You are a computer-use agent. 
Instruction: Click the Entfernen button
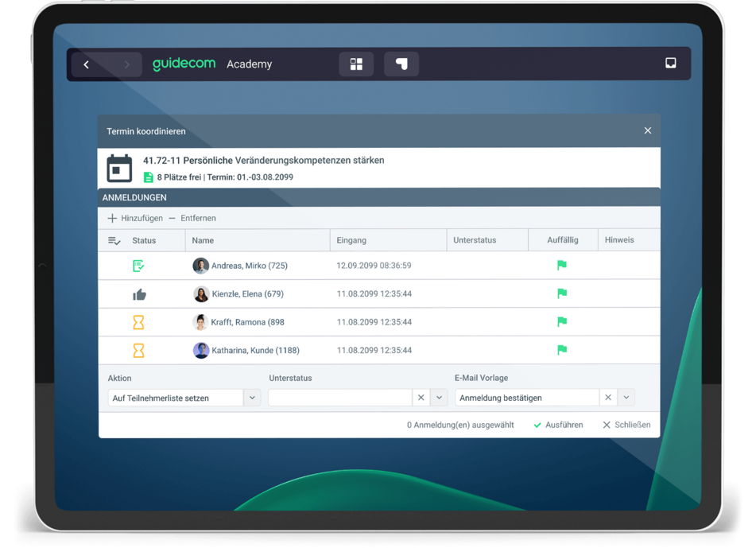(x=192, y=218)
